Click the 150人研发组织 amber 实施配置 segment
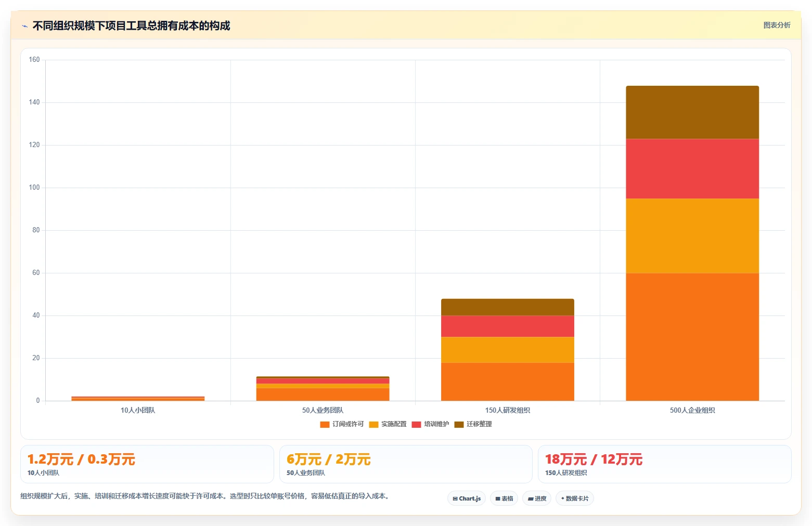 click(x=508, y=350)
